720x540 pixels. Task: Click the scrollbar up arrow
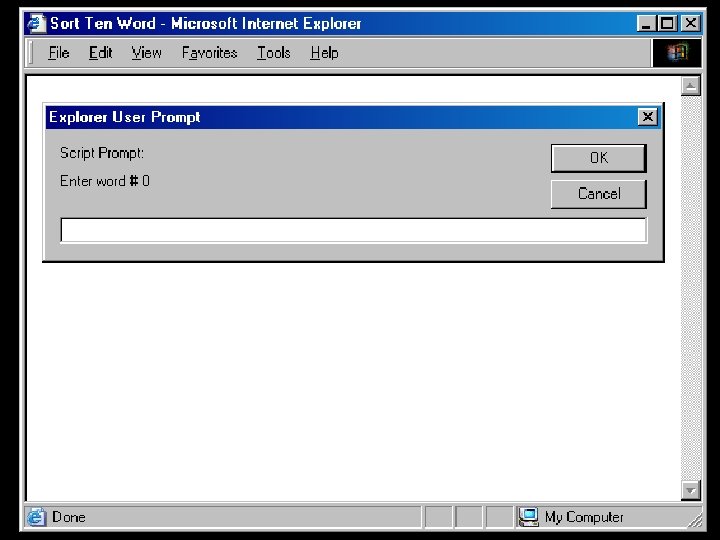pyautogui.click(x=691, y=86)
